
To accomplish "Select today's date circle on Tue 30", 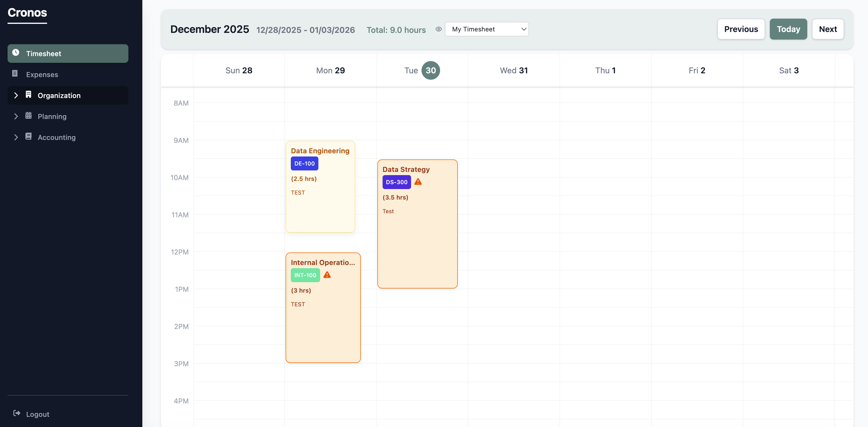I will (431, 70).
